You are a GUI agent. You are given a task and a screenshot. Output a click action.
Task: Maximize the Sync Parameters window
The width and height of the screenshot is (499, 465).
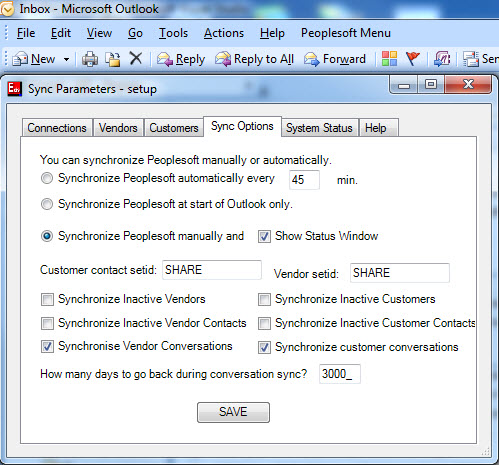click(x=431, y=85)
